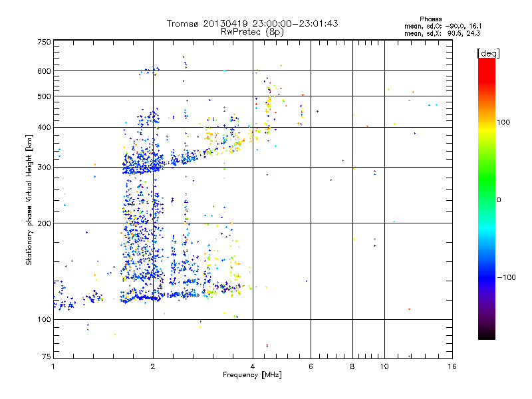This screenshot has height=399, width=532.
Task: Click the x-axis tick label "8"
Action: coord(352,366)
